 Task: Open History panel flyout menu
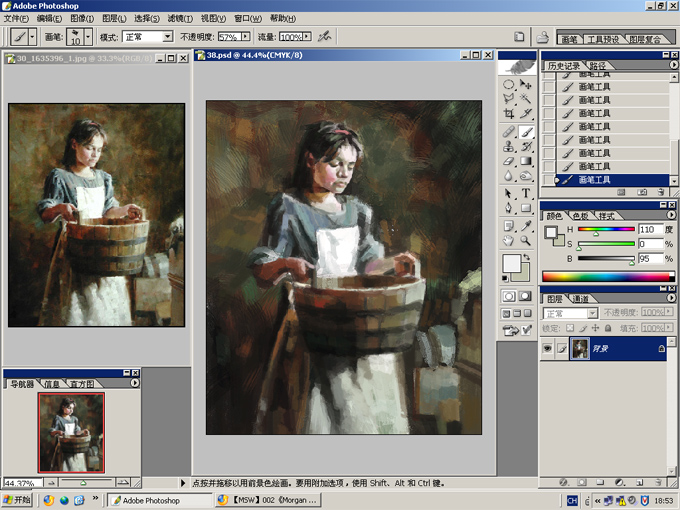pyautogui.click(x=673, y=65)
